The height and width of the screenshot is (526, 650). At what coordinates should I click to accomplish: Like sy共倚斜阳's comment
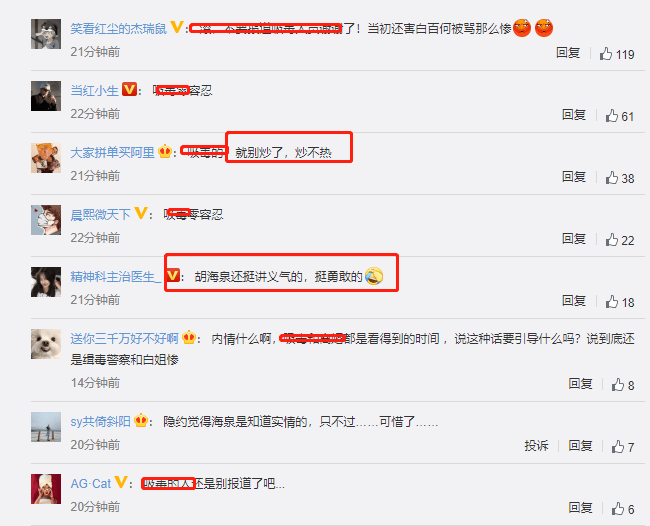618,447
